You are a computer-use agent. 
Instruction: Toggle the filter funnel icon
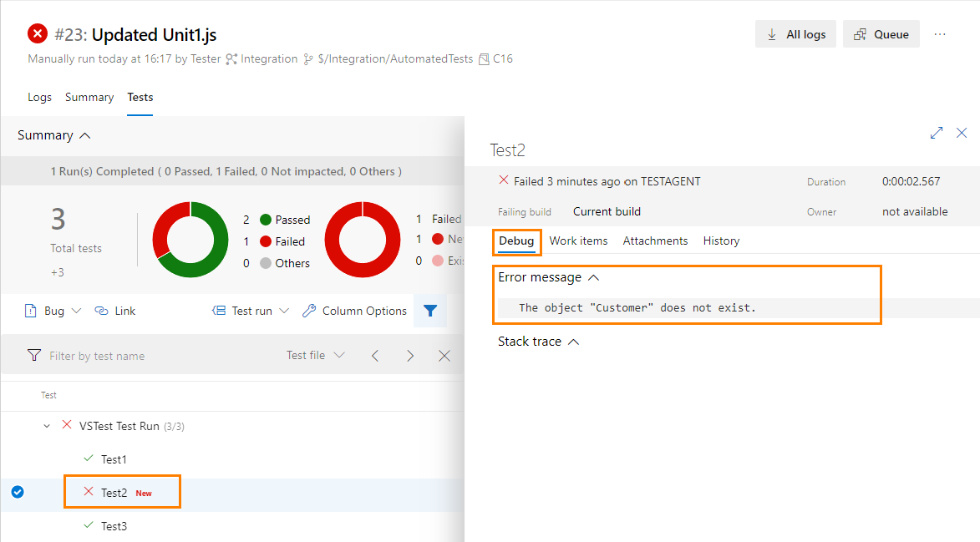click(430, 310)
